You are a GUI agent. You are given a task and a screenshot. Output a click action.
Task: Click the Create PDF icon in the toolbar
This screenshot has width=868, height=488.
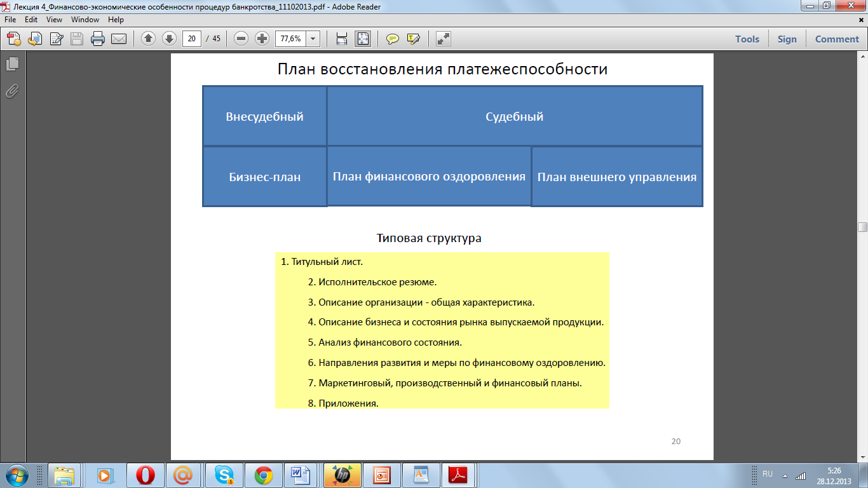[14, 39]
